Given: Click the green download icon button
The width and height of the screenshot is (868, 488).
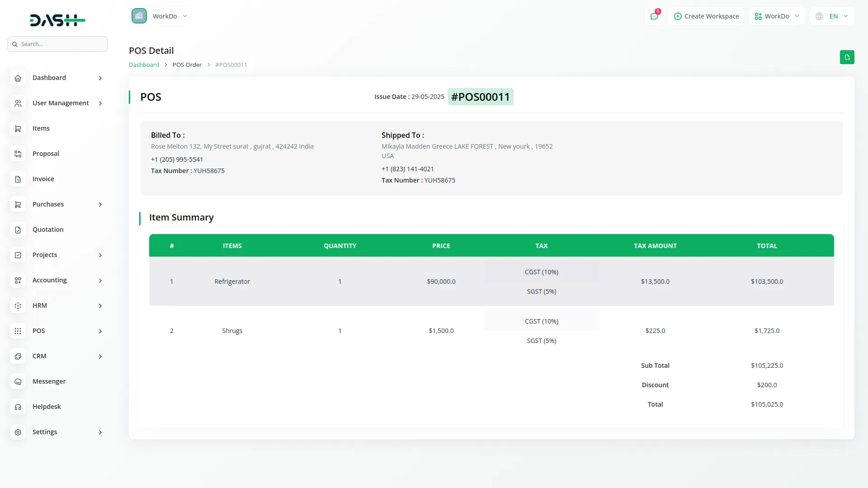Looking at the screenshot, I should 847,57.
